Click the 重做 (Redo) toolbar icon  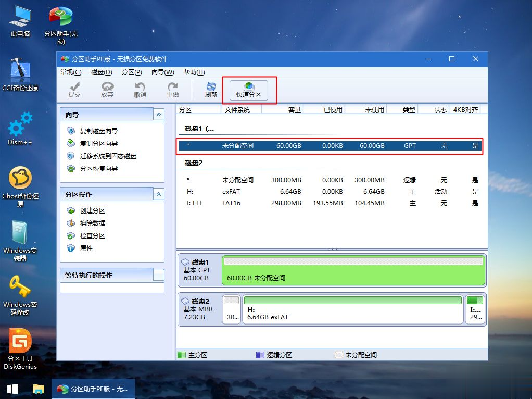pos(173,89)
